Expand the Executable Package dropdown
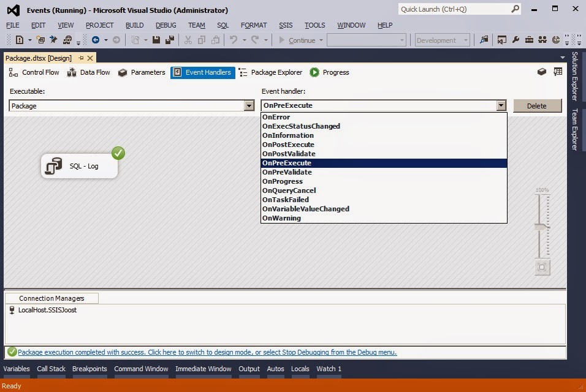 (x=249, y=105)
